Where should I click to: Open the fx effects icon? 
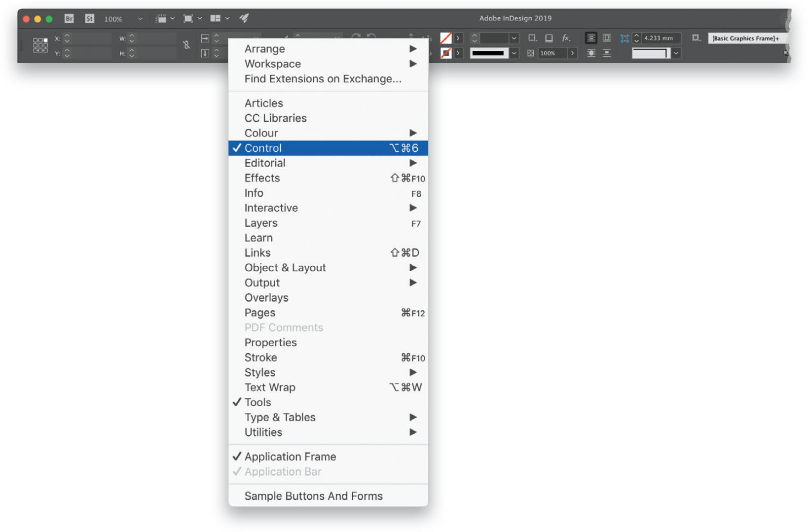coord(566,38)
